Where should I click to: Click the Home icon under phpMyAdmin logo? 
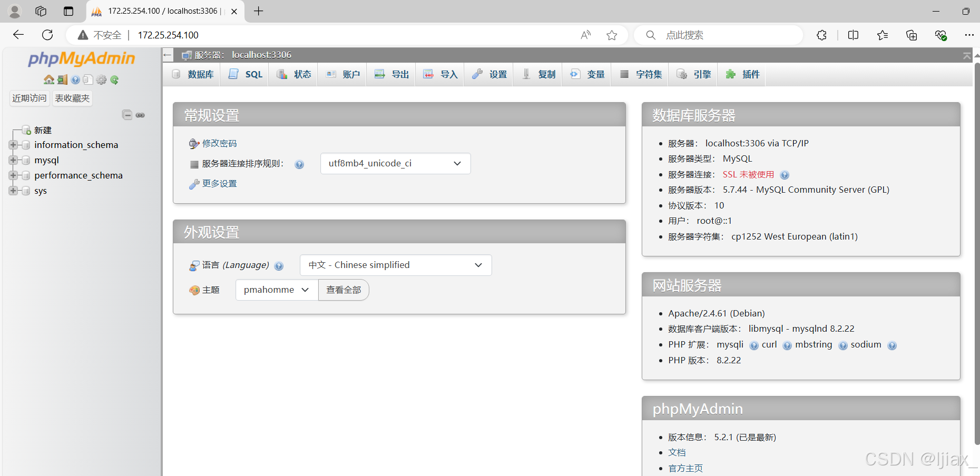coord(49,80)
